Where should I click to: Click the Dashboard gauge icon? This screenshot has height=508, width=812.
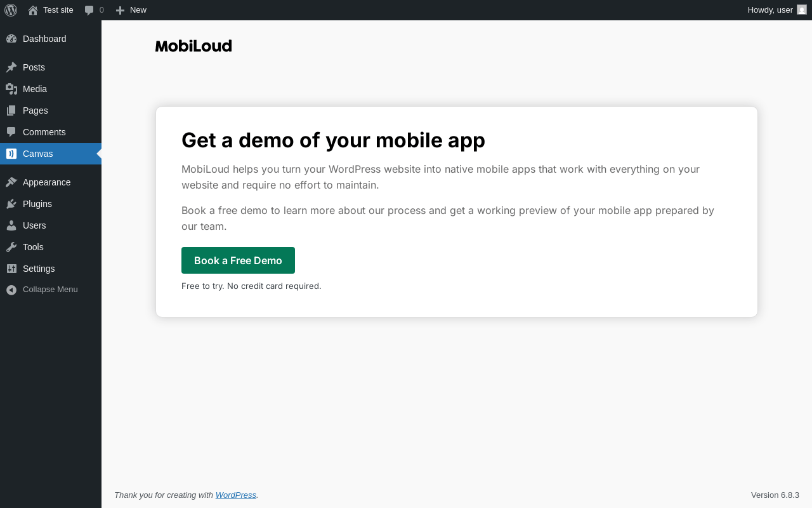(11, 39)
